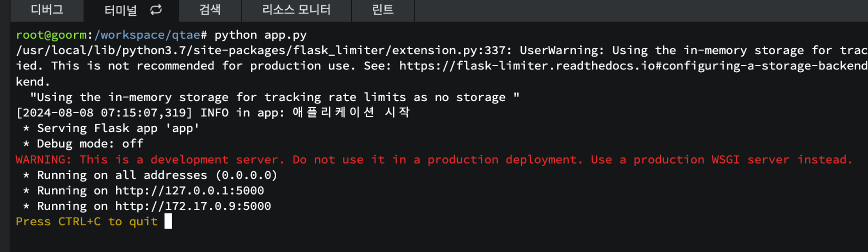
Task: Click the 'Press CTRL+C to quit' text
Action: click(87, 222)
